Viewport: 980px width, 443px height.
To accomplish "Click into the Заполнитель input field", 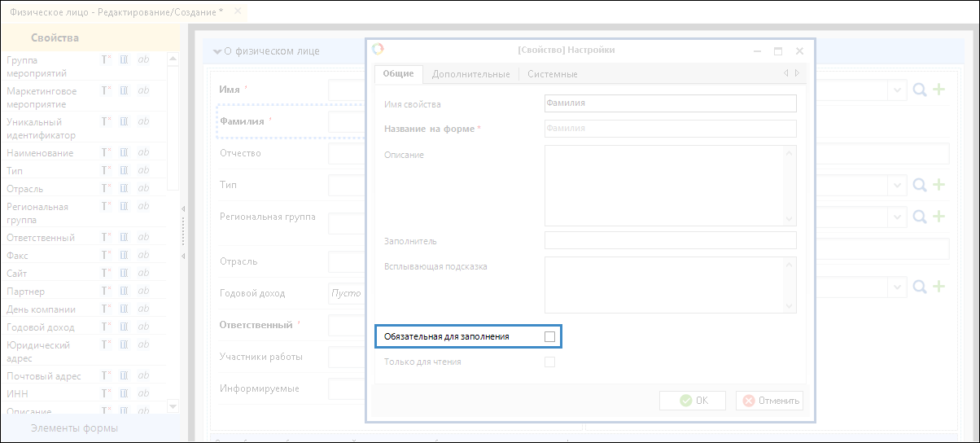I will click(670, 240).
